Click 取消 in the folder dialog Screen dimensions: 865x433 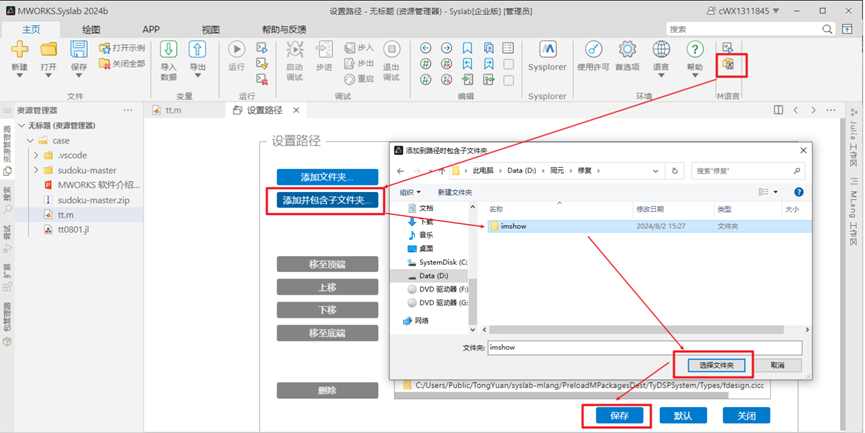tap(778, 365)
